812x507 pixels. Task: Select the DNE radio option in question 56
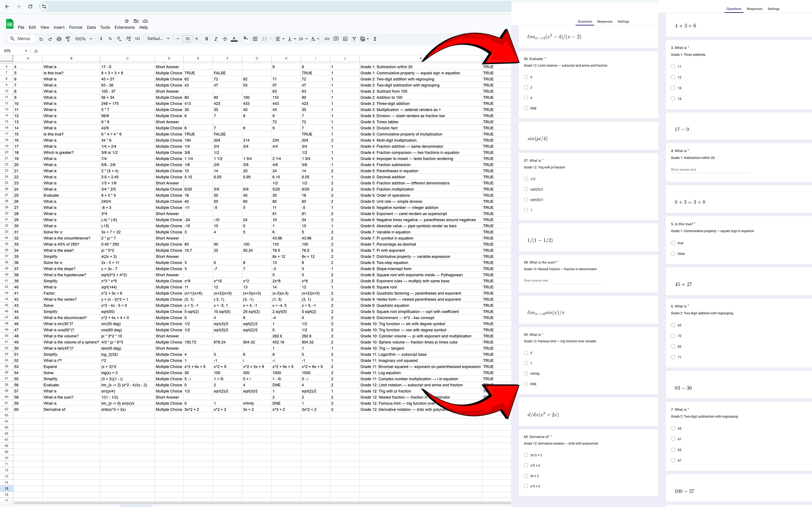(x=526, y=108)
